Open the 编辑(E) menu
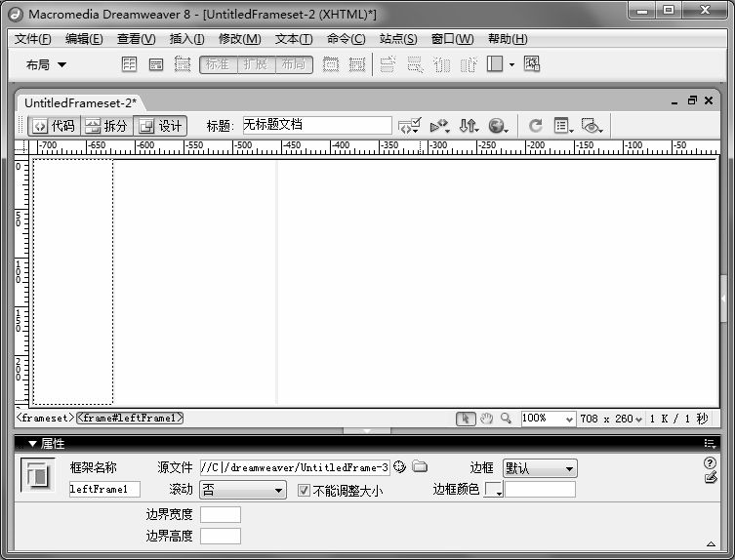This screenshot has width=735, height=560. [x=84, y=39]
